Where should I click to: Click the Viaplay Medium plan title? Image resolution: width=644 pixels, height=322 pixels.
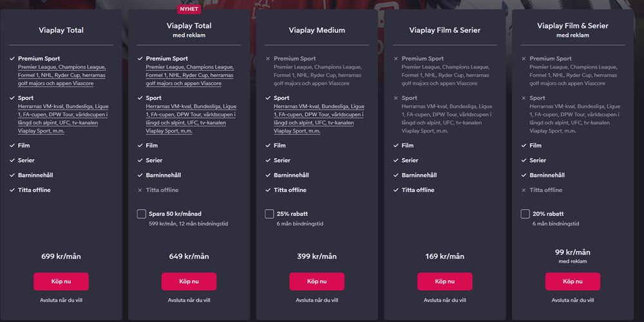317,30
